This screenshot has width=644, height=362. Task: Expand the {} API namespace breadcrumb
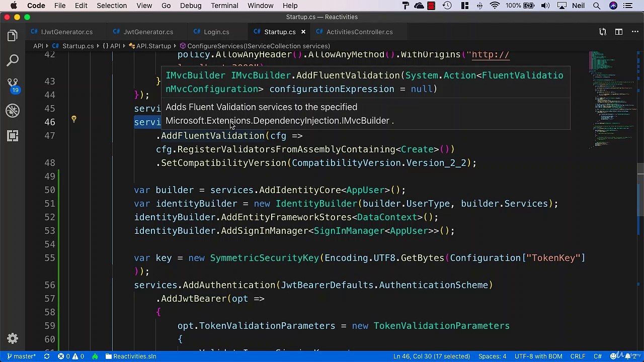[111, 46]
